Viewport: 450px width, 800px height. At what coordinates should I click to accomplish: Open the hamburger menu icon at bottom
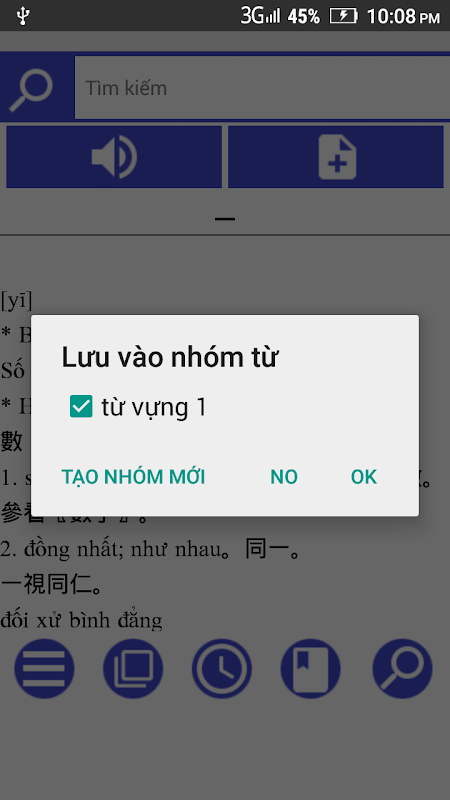pyautogui.click(x=44, y=668)
